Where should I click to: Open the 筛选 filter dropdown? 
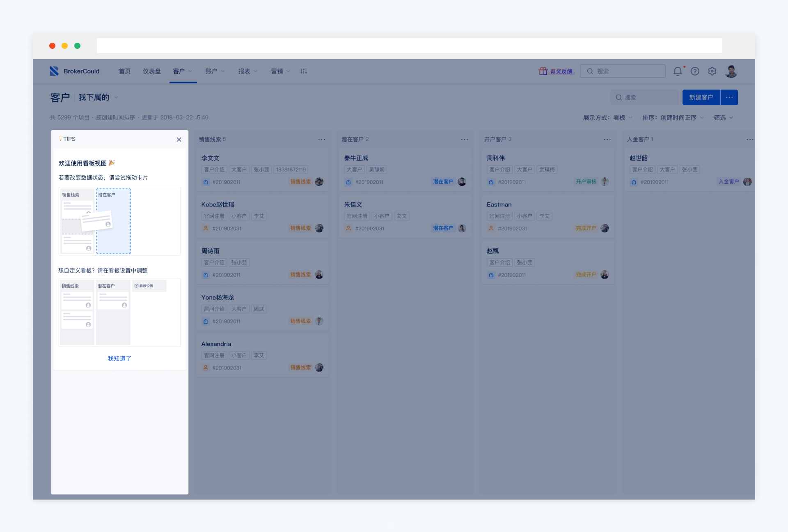coord(724,117)
